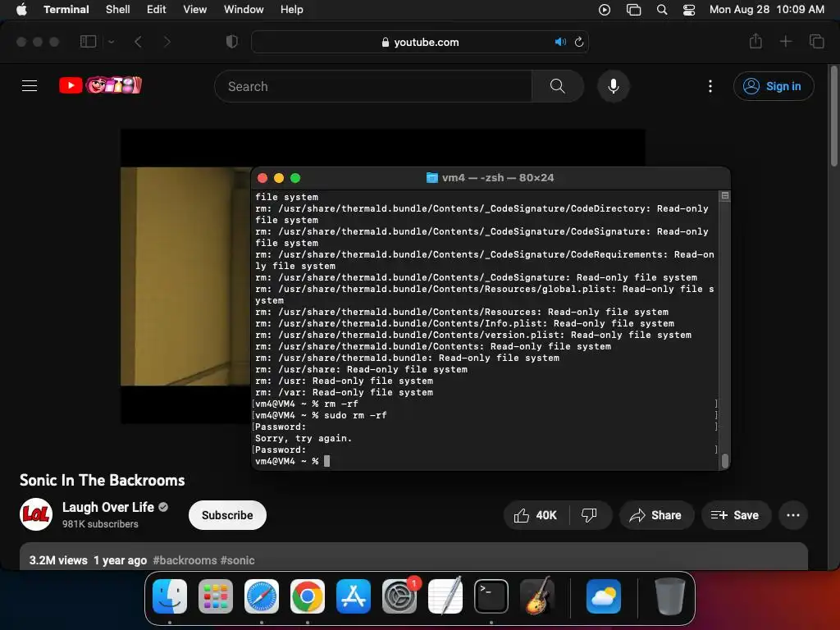Open YouTube settings three-dot menu
840x630 pixels.
710,86
